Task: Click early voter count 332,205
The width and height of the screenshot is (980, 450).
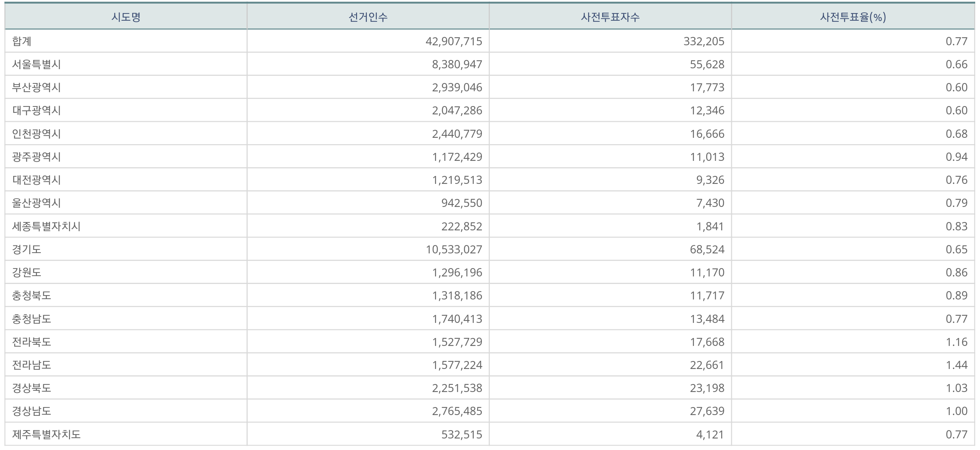Action: coord(704,41)
